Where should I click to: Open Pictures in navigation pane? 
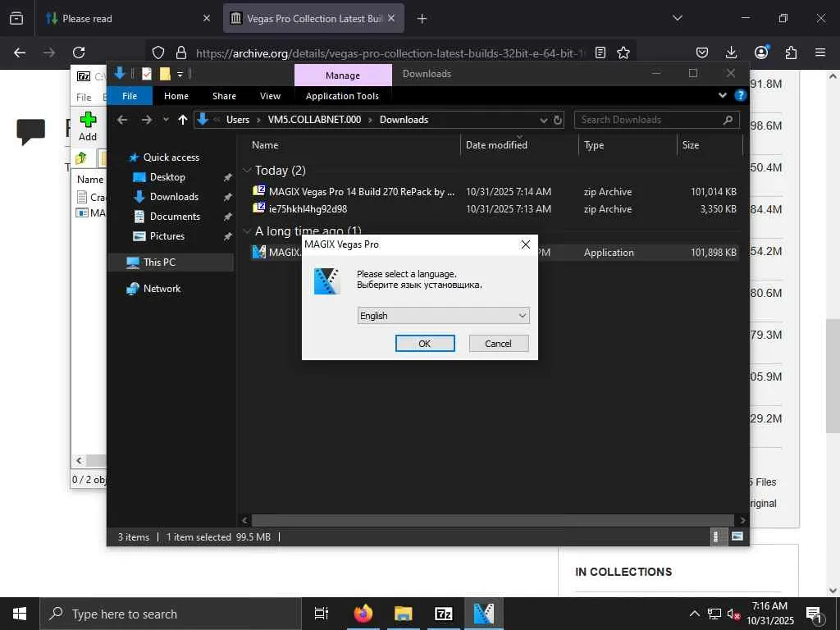[167, 236]
